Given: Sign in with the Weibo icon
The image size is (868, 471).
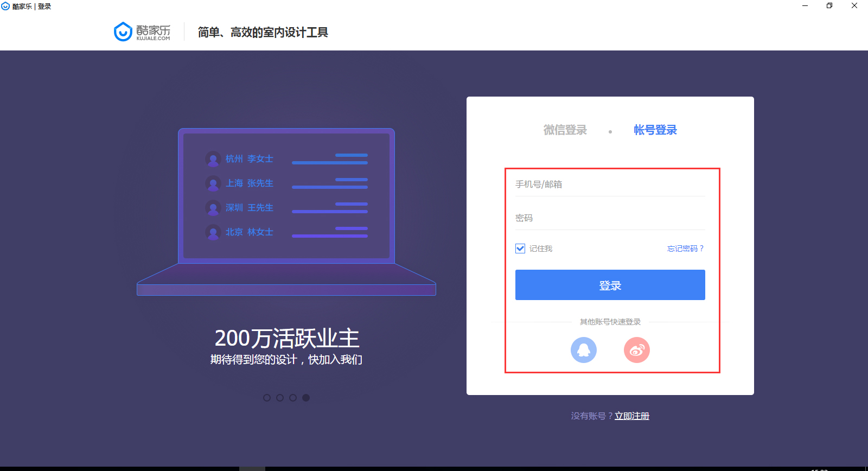Looking at the screenshot, I should click(637, 350).
